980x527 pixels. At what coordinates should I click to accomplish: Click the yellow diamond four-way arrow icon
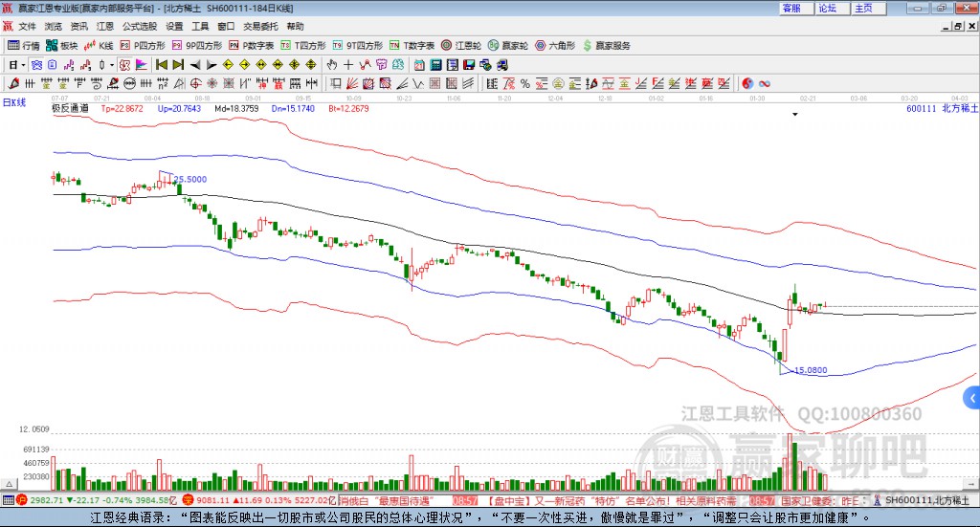pos(295,65)
